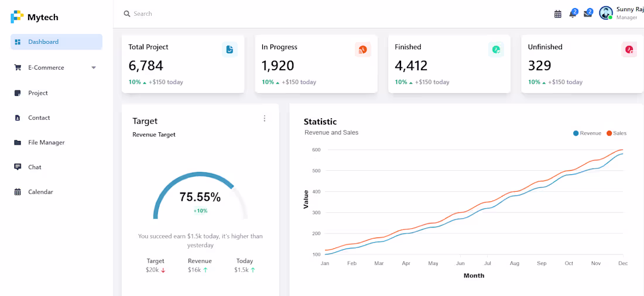Click the Total Project card title
Image resolution: width=644 pixels, height=296 pixels.
coord(148,47)
